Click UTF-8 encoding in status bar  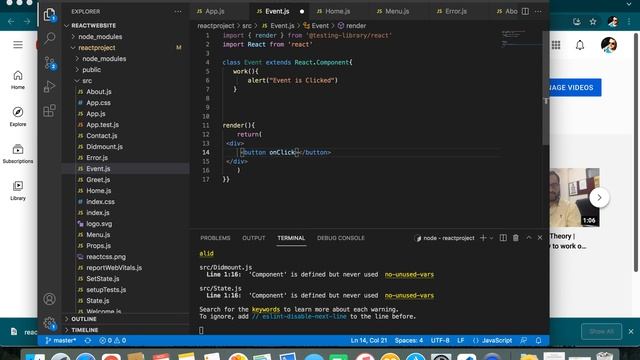point(440,340)
